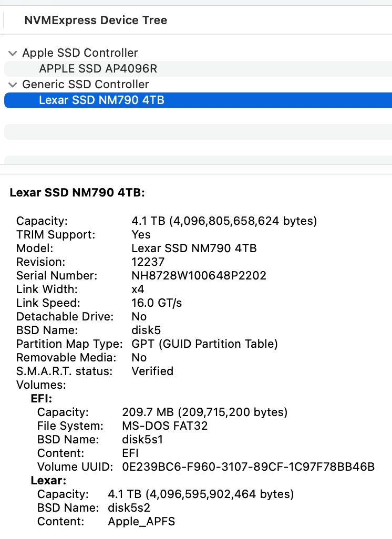Click the Removable Media value No
This screenshot has height=539, width=392.
pos(139,358)
